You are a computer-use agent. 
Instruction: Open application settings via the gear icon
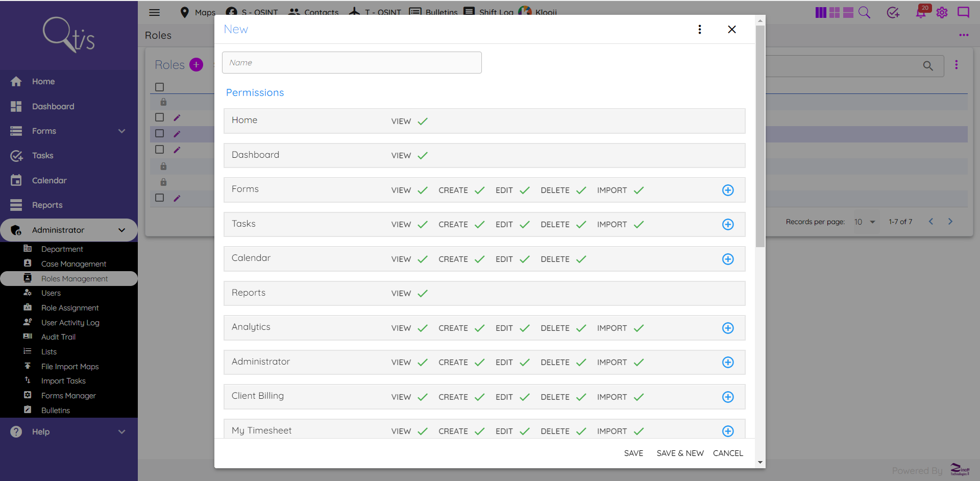pos(942,13)
